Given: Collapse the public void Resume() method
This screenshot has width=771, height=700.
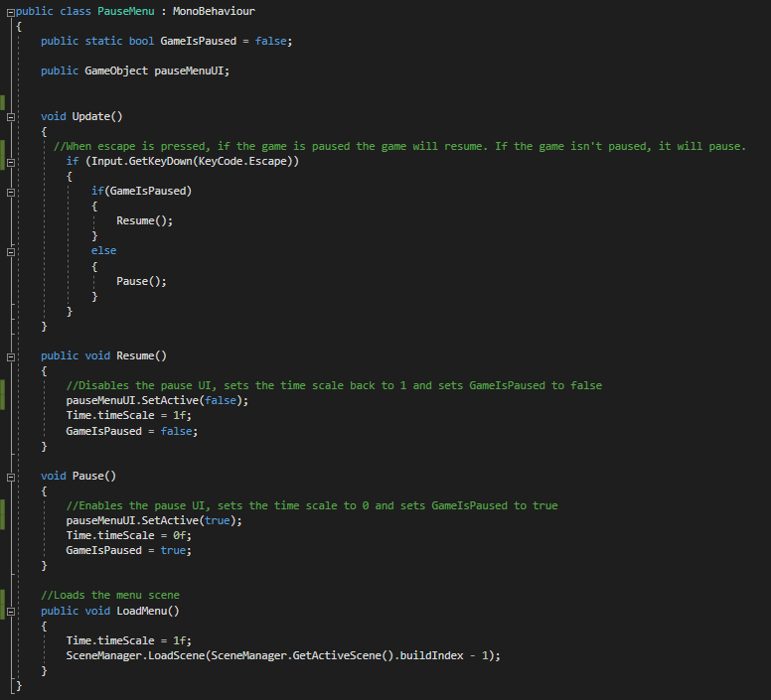Looking at the screenshot, I should point(11,355).
